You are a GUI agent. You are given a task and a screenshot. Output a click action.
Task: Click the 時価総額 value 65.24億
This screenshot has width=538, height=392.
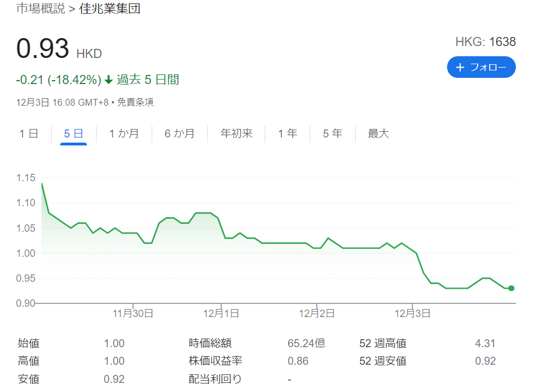(x=306, y=343)
